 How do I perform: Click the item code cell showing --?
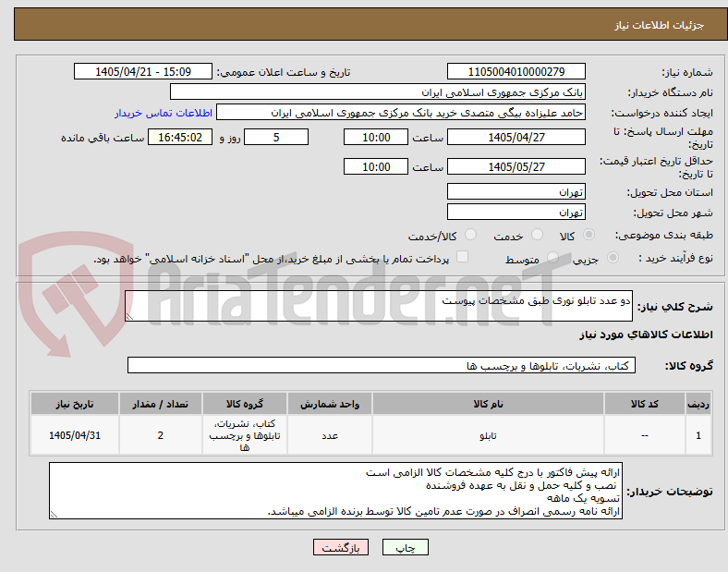pyautogui.click(x=645, y=435)
